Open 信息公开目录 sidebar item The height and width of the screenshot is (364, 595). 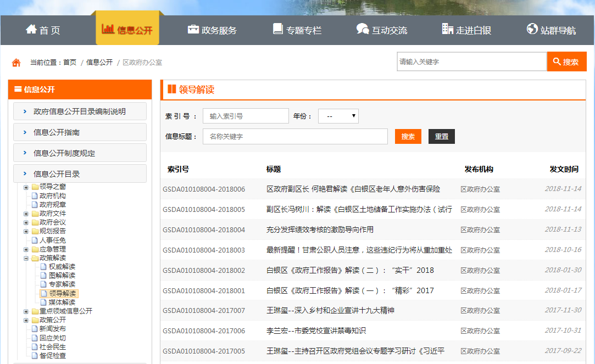coord(80,173)
